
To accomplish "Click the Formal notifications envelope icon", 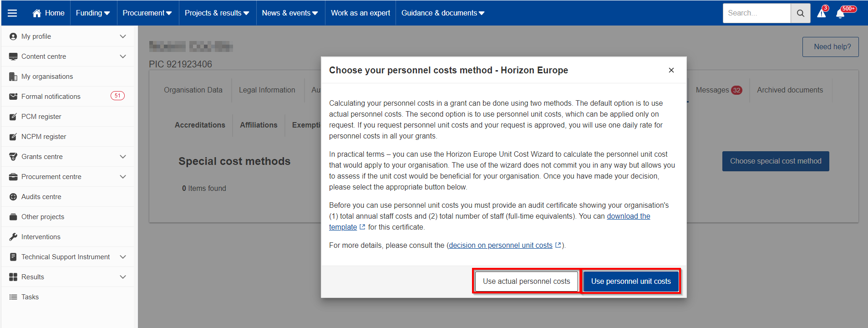I will click(13, 97).
